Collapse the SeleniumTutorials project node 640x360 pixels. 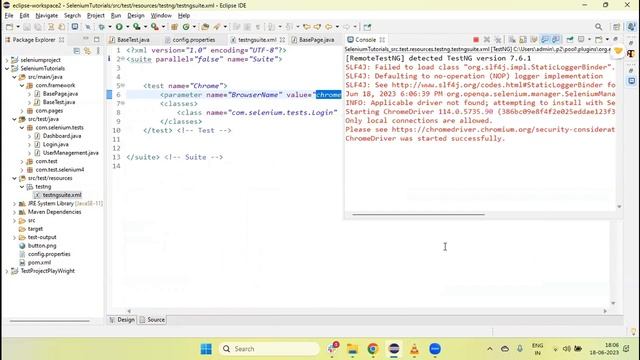pos(7,69)
